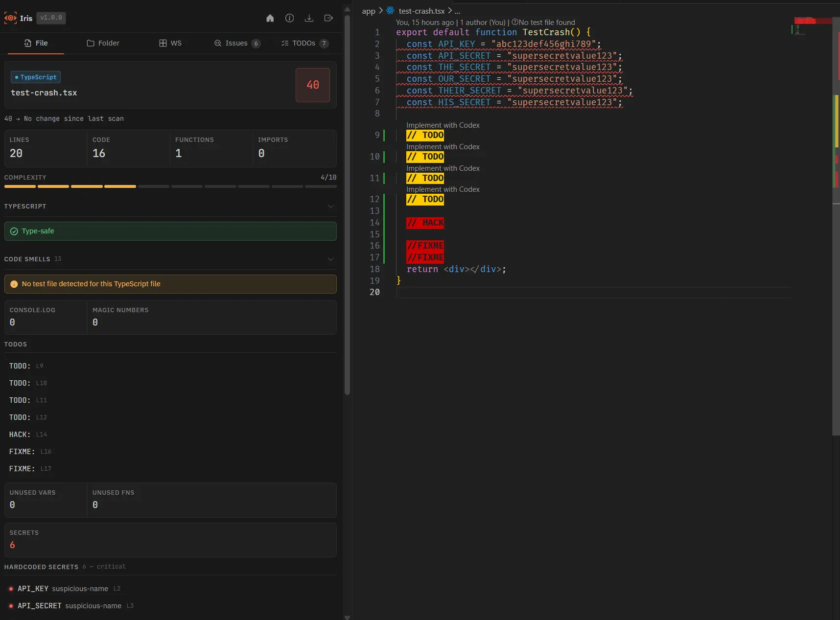Click the LINES 20 stat card
Image resolution: width=840 pixels, height=620 pixels.
46,148
